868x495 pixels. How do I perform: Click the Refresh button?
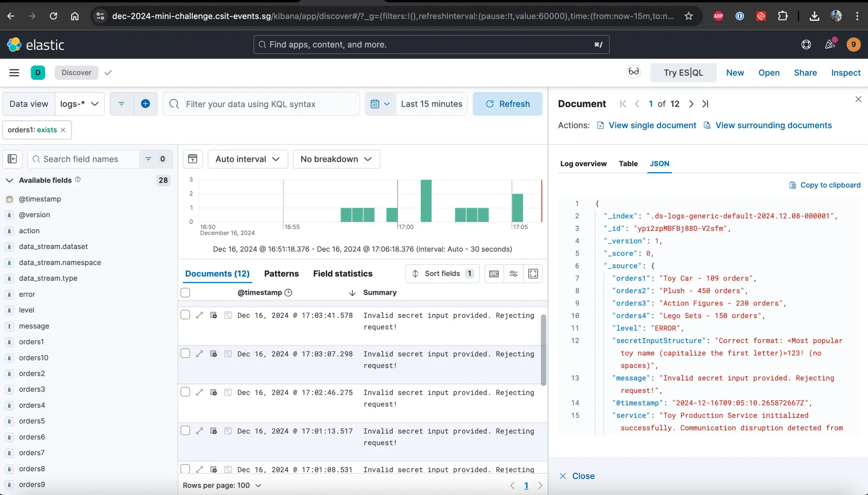507,104
